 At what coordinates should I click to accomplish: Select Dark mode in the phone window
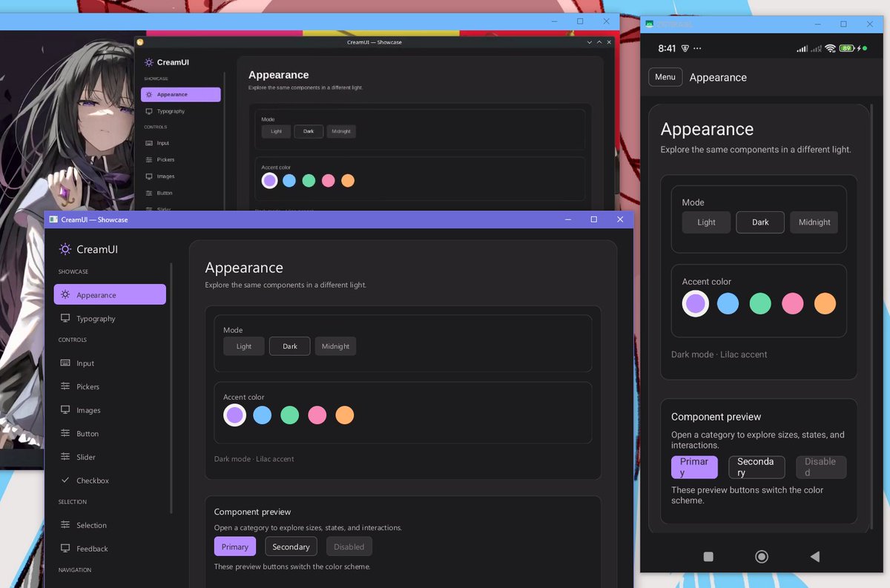coord(760,222)
